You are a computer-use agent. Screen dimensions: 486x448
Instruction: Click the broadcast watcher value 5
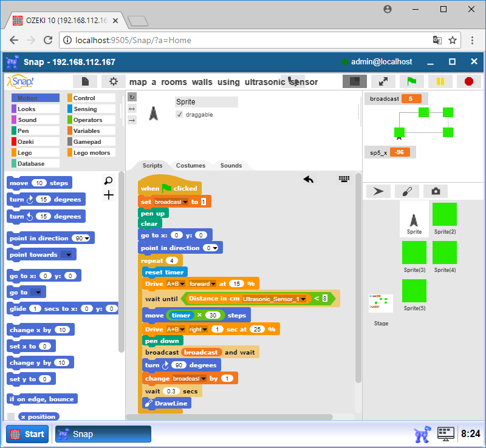[x=411, y=99]
